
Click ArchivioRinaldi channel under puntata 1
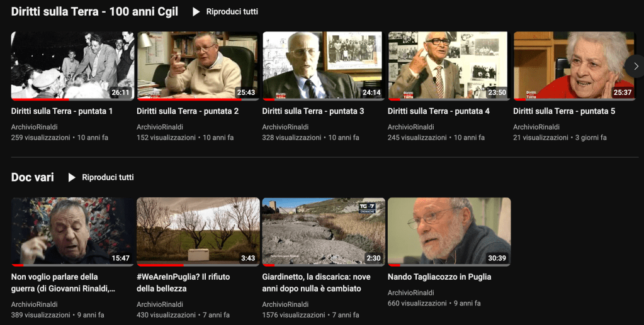34,127
